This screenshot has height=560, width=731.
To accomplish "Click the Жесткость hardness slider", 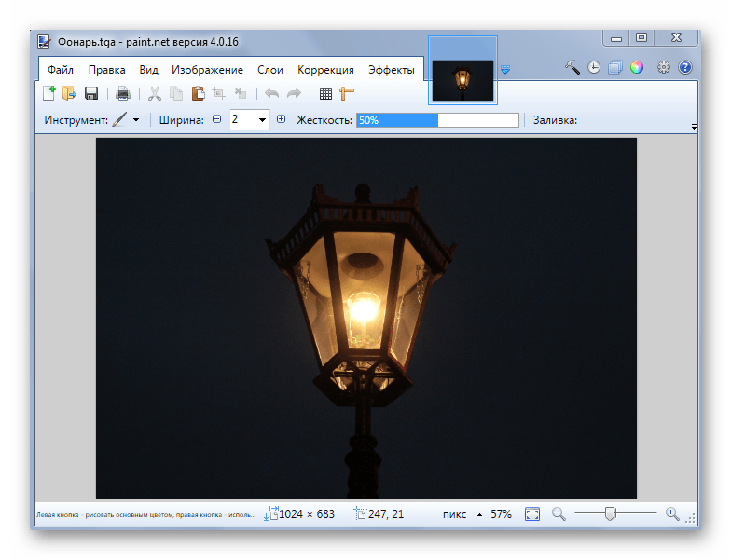I will 438,120.
